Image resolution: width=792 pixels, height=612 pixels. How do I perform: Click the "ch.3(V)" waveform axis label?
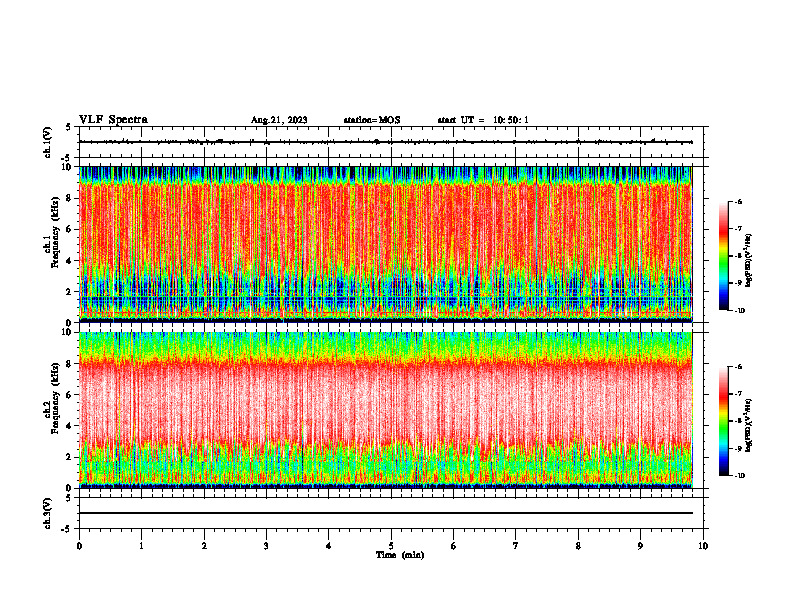[48, 513]
